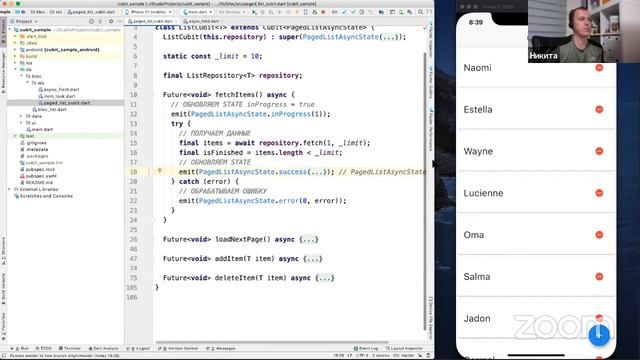
Task: Open the Logcat tool tab
Action: click(x=138, y=348)
